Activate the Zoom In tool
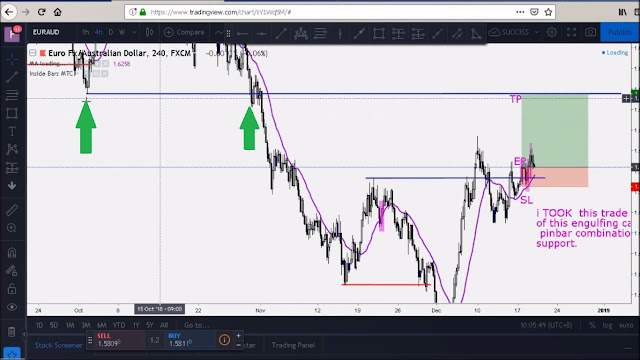 (12, 228)
